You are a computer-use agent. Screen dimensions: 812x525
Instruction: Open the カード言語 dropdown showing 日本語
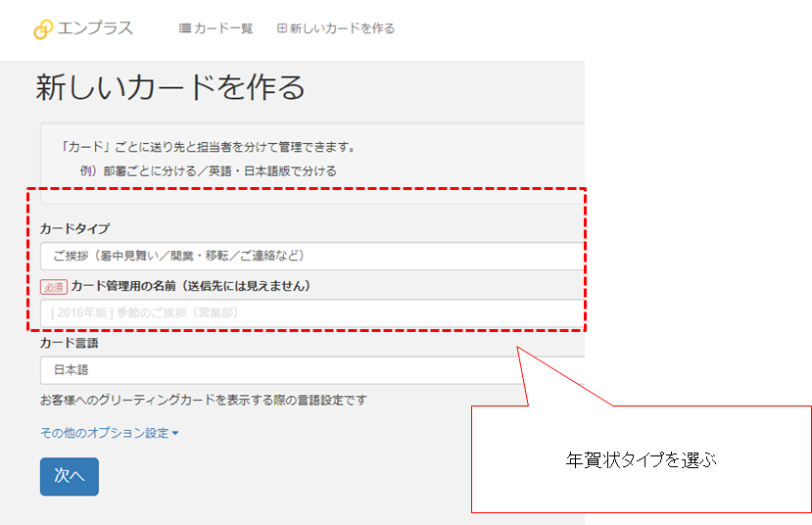click(311, 370)
